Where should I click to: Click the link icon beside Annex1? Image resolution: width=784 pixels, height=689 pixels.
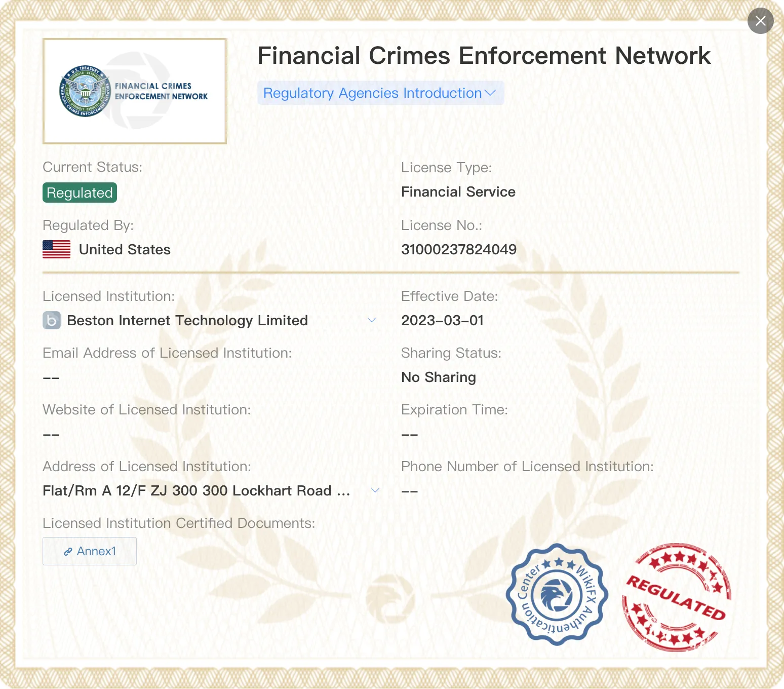coord(68,552)
